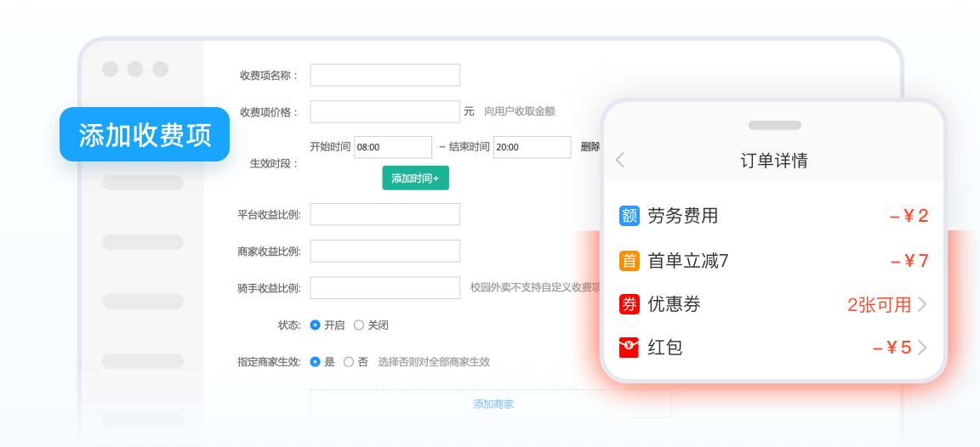Expand the 红包 row chevron
Viewport: 980px width, 447px height.
pos(922,348)
